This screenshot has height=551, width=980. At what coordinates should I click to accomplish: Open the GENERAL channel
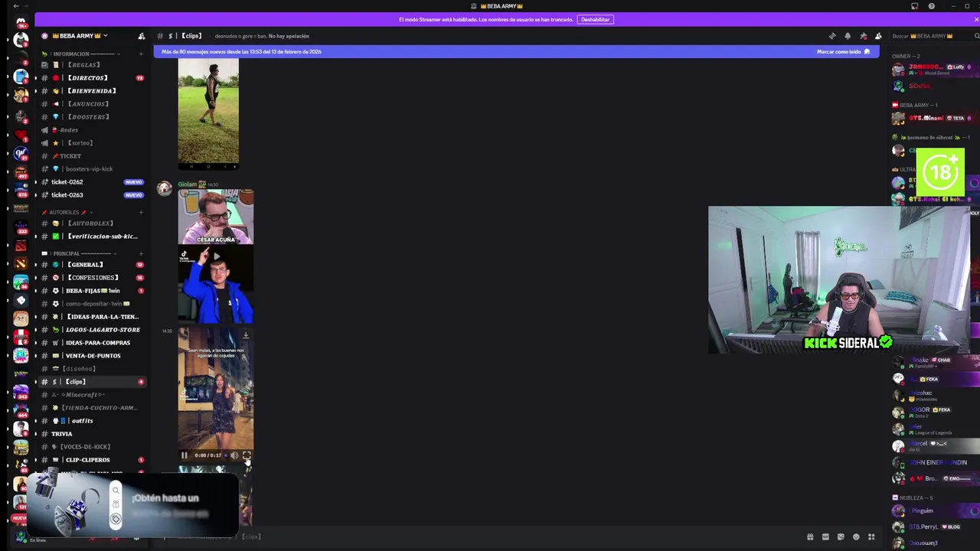tap(92, 265)
